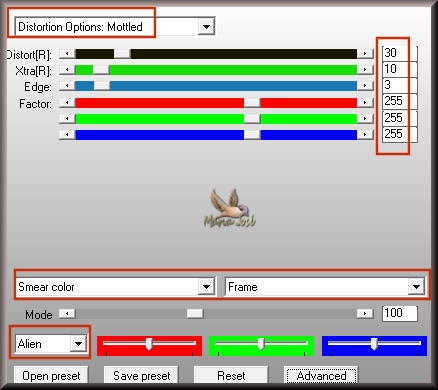Click the Reset button
Screen dimensions: 438x390
pyautogui.click(x=231, y=376)
